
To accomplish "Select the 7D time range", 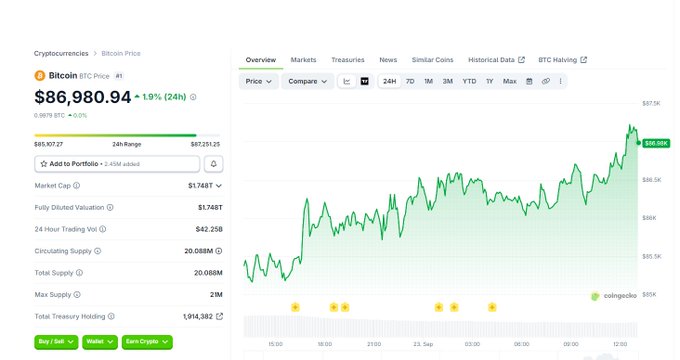I will pos(410,81).
